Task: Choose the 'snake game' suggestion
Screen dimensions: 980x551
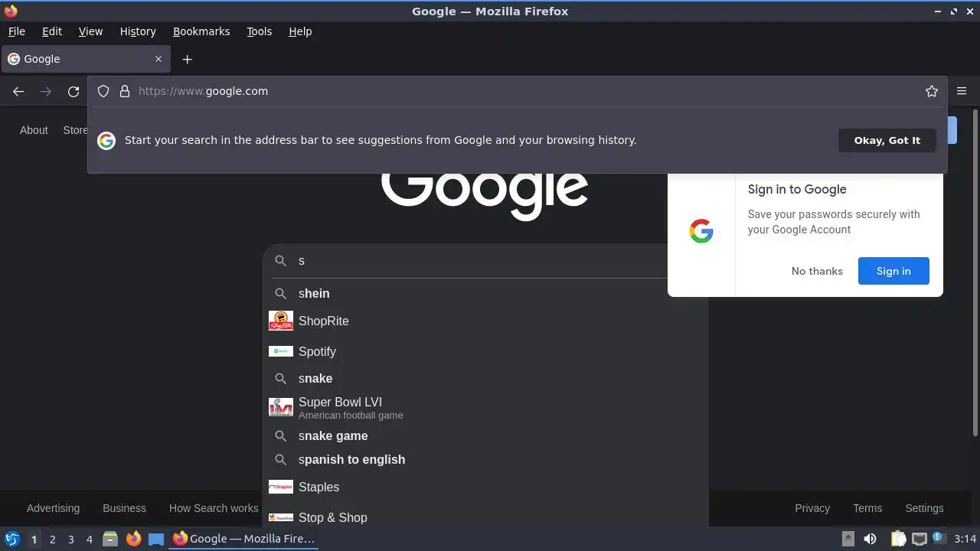Action: (x=485, y=435)
